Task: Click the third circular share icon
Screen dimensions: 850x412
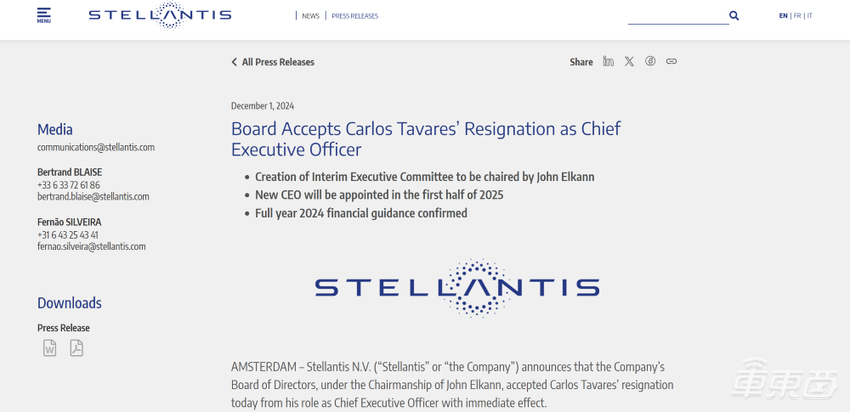Action: click(650, 62)
